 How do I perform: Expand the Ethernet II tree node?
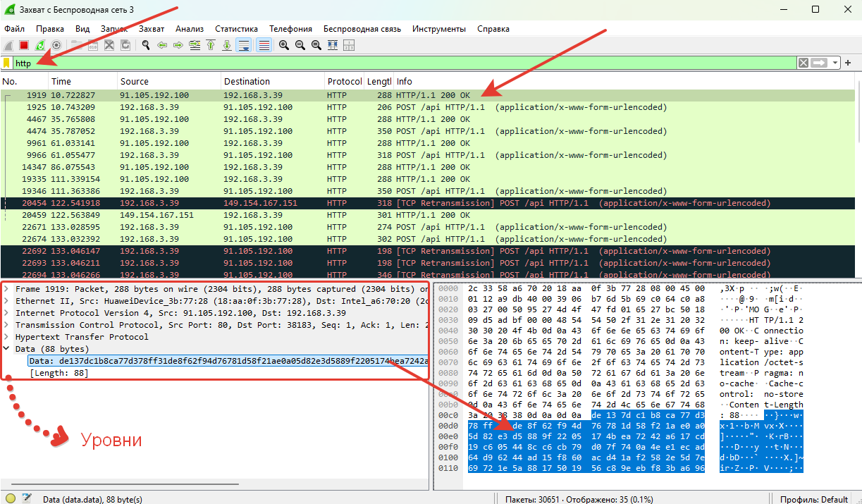pos(7,301)
